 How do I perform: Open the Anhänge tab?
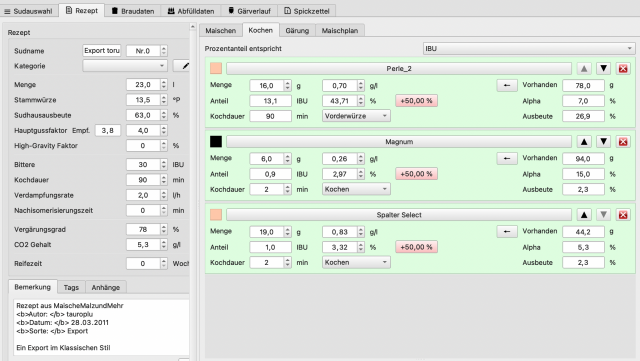tap(106, 287)
